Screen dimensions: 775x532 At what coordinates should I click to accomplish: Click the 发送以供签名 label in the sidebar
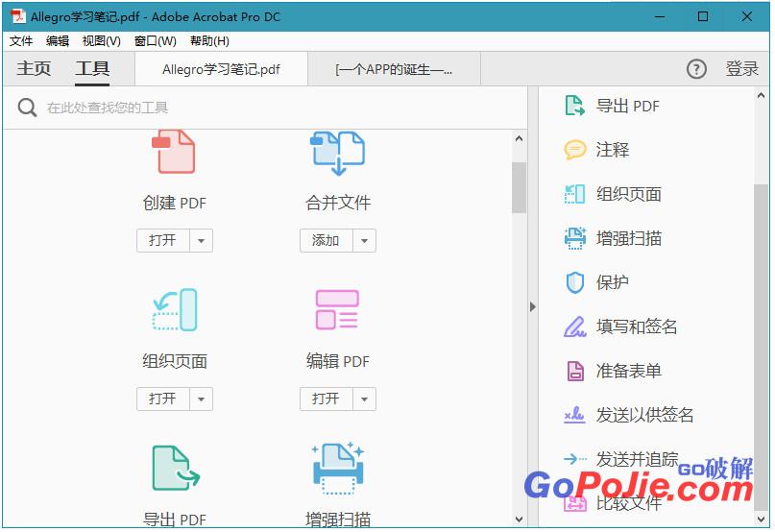644,415
